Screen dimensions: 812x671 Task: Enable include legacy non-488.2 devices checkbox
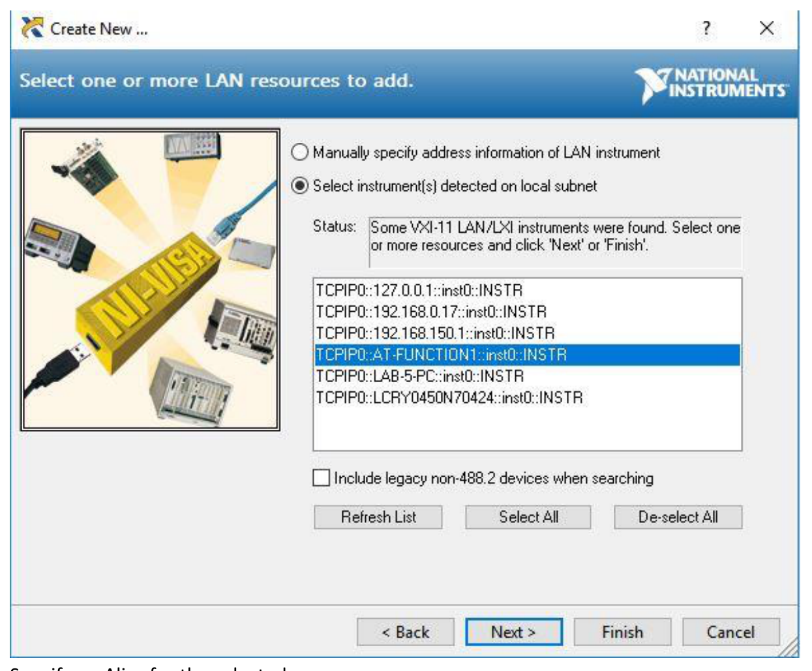click(x=321, y=478)
